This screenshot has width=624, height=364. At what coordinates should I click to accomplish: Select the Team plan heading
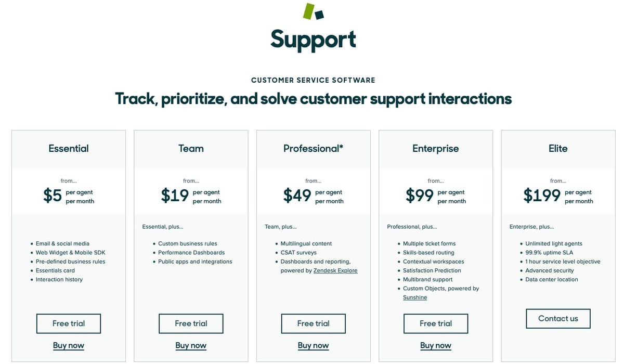[191, 148]
